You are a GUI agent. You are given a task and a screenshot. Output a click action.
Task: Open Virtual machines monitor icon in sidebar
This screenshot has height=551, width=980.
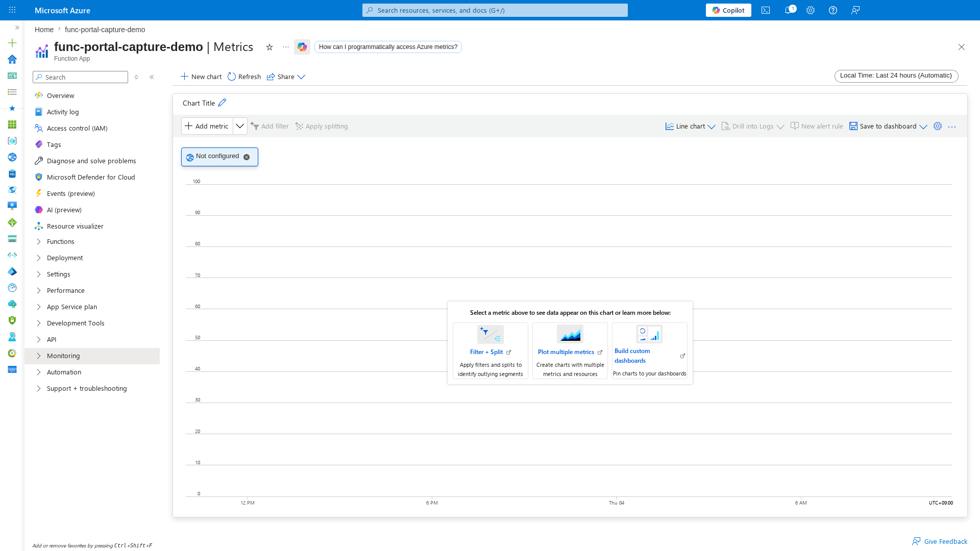(12, 206)
